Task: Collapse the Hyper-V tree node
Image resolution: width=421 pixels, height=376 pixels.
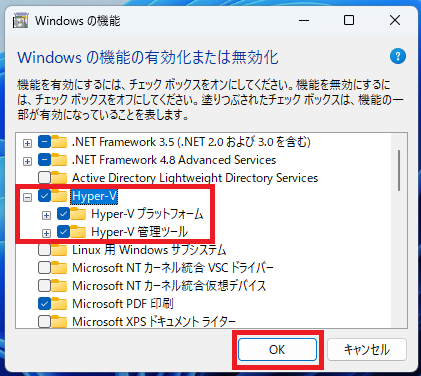Action: (x=27, y=197)
